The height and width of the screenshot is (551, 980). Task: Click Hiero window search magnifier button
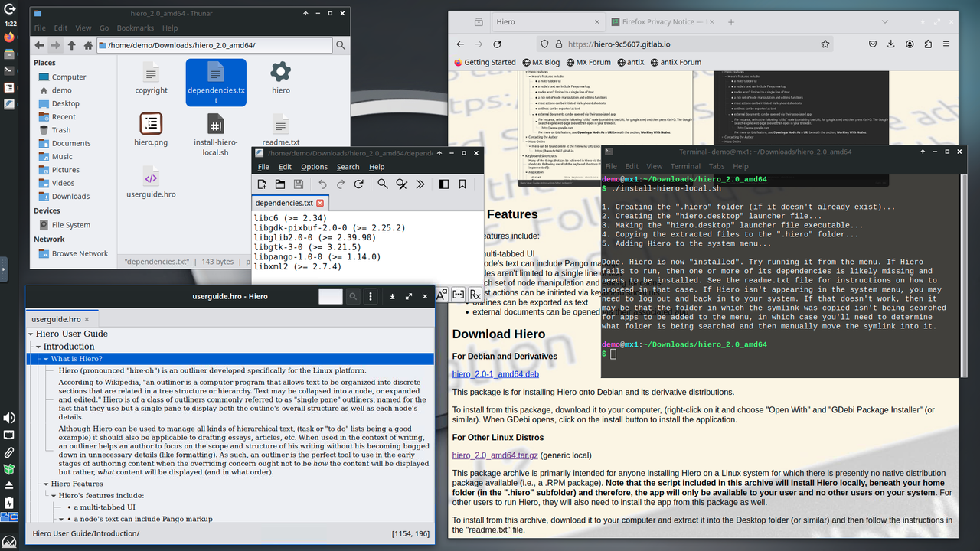(353, 296)
